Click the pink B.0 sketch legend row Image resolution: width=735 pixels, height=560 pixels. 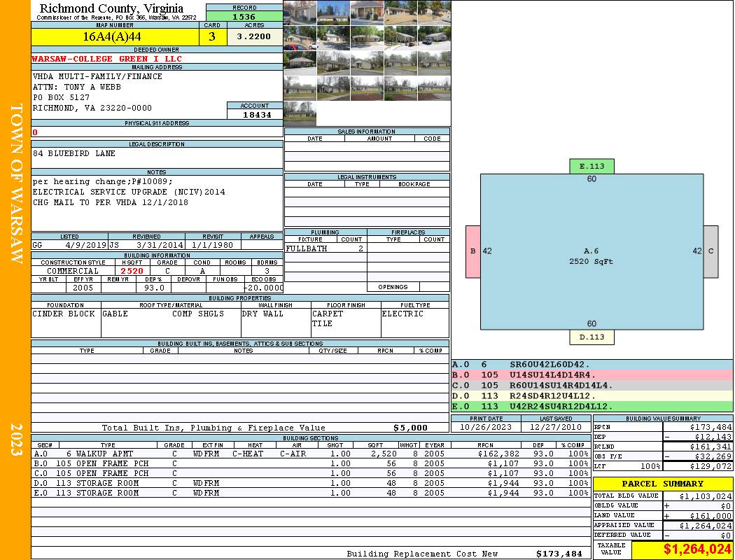[591, 374]
